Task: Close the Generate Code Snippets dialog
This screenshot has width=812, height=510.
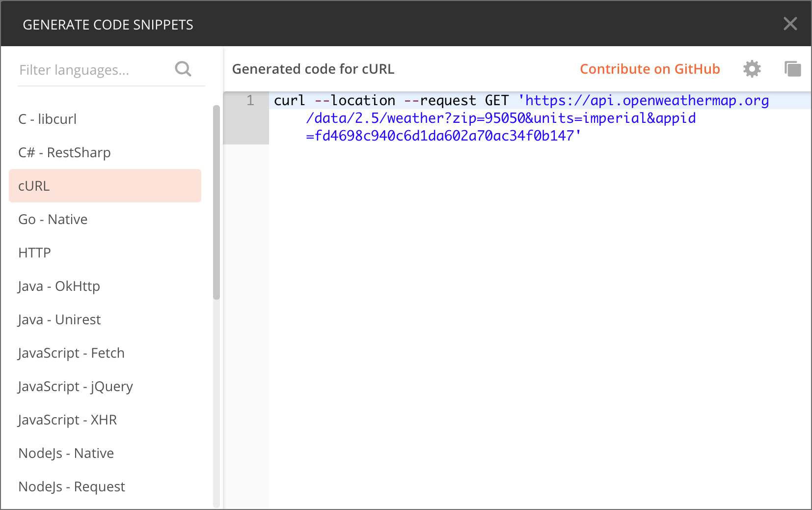Action: [x=790, y=24]
